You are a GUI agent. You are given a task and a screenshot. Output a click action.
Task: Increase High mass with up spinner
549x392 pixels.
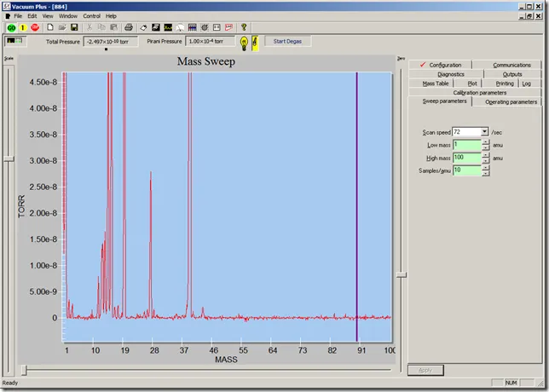tap(486, 155)
